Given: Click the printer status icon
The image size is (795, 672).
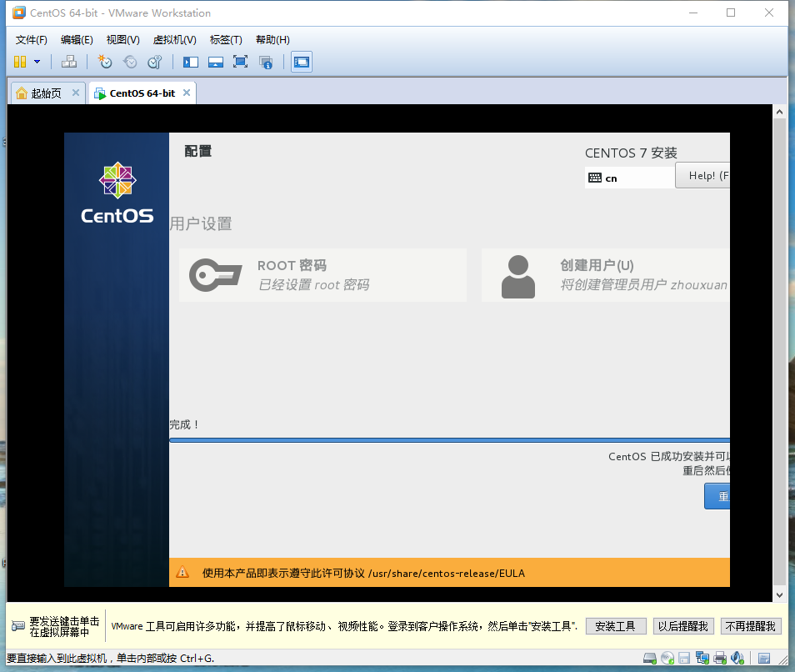Looking at the screenshot, I should pos(719,659).
